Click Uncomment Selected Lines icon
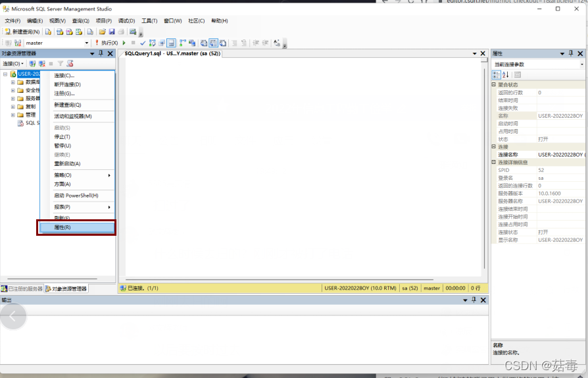Image resolution: width=588 pixels, height=378 pixels. pos(244,43)
